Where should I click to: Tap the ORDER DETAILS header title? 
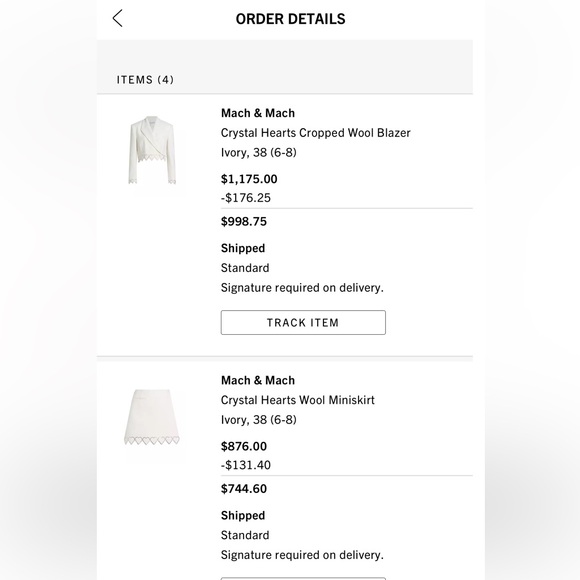coord(290,19)
